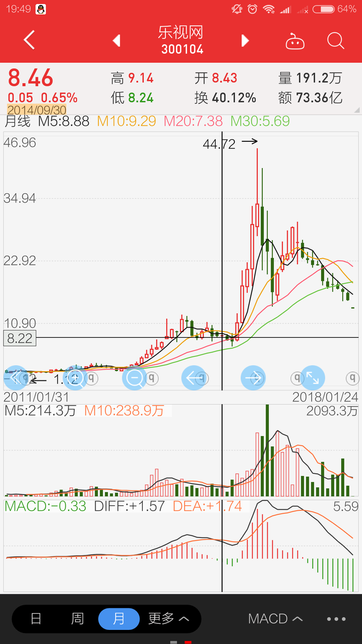Expand the 更多 period options
The width and height of the screenshot is (362, 644).
click(x=168, y=619)
